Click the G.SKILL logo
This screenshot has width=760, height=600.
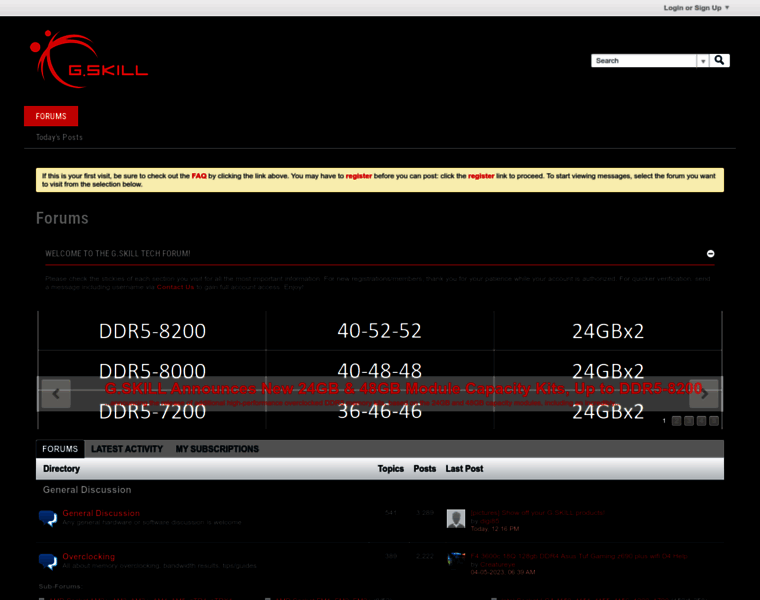pos(89,59)
